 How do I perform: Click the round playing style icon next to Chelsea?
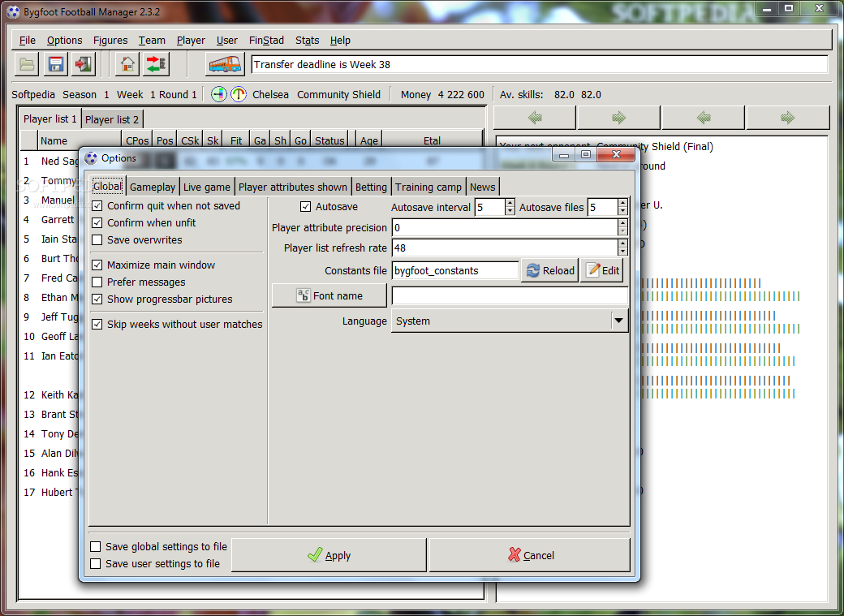[x=218, y=94]
